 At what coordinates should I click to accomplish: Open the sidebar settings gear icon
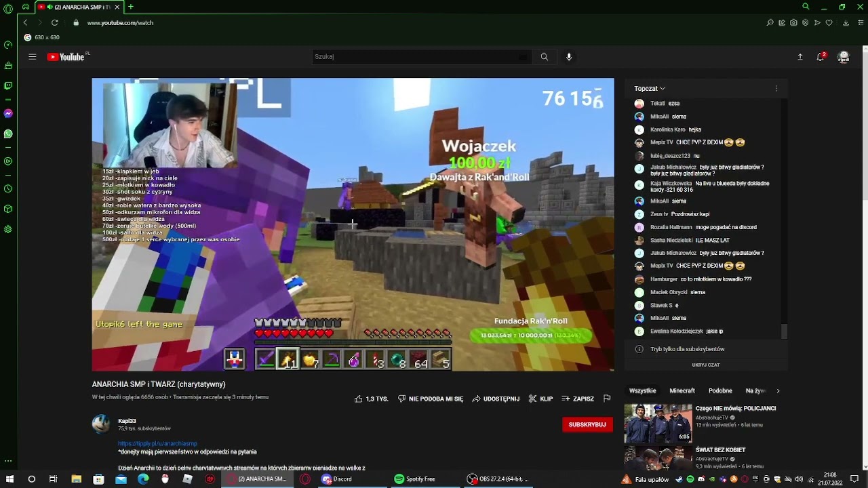coord(8,229)
